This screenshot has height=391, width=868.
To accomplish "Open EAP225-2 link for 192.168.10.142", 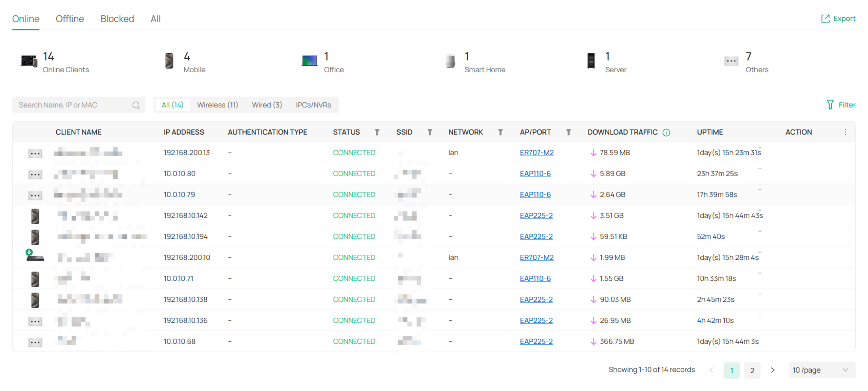I will pos(536,215).
